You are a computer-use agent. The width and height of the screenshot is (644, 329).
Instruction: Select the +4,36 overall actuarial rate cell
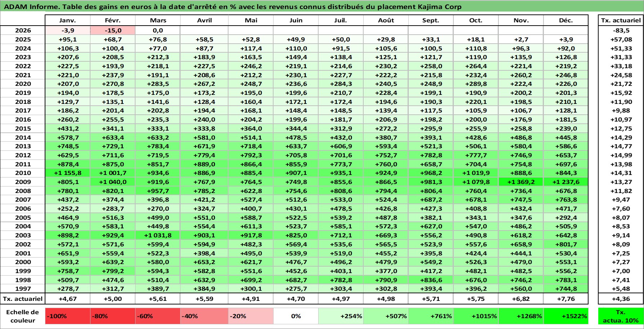click(621, 299)
